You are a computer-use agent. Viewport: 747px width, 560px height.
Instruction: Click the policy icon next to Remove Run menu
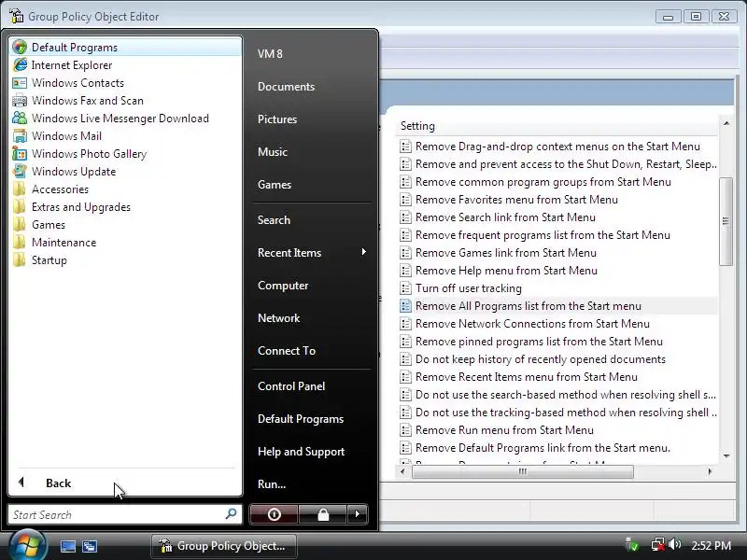click(405, 430)
